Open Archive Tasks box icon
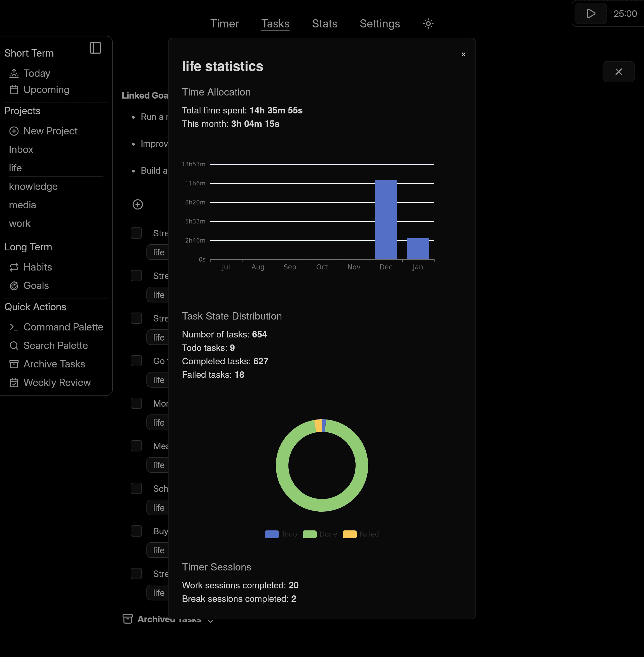The image size is (644, 657). point(14,364)
